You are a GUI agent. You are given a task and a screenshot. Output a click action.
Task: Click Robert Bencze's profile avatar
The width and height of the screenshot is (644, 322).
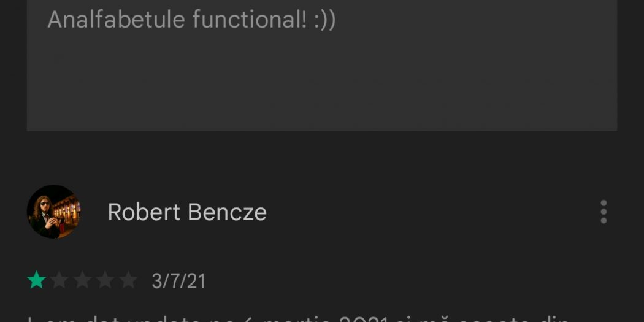53,212
